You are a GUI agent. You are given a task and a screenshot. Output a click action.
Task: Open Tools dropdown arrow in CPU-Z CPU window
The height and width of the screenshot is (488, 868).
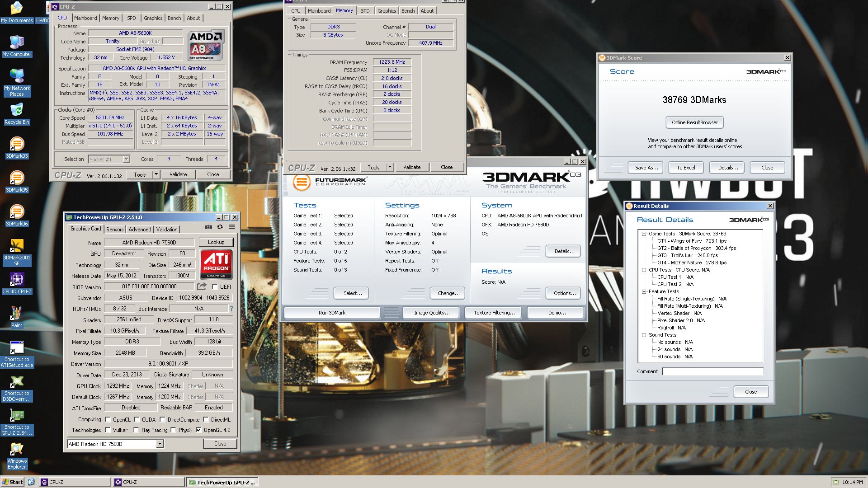(156, 174)
